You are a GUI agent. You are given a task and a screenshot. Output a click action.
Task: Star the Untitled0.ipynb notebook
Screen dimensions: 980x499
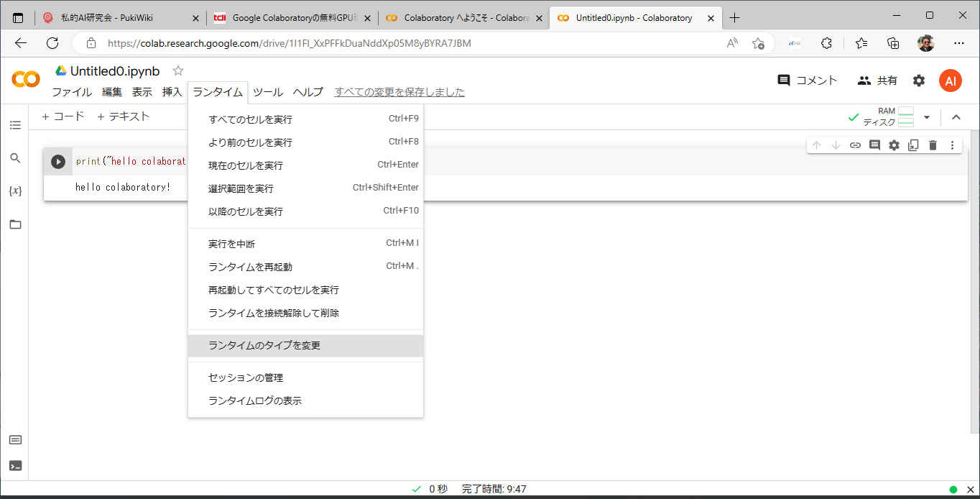click(178, 70)
